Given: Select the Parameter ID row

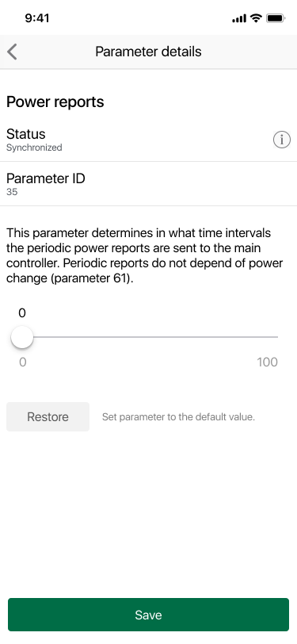Looking at the screenshot, I should tap(149, 184).
